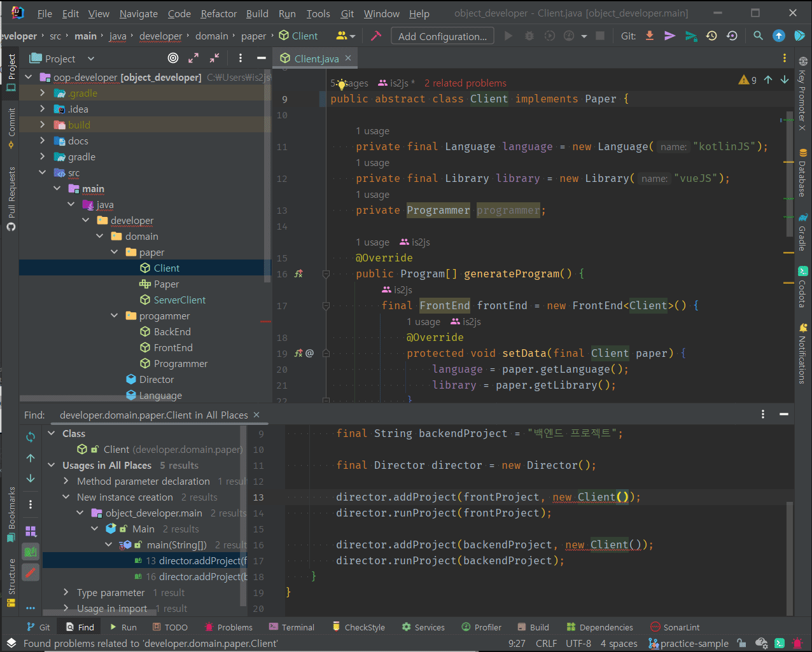Click the purple Git commit icon

pyautogui.click(x=669, y=36)
